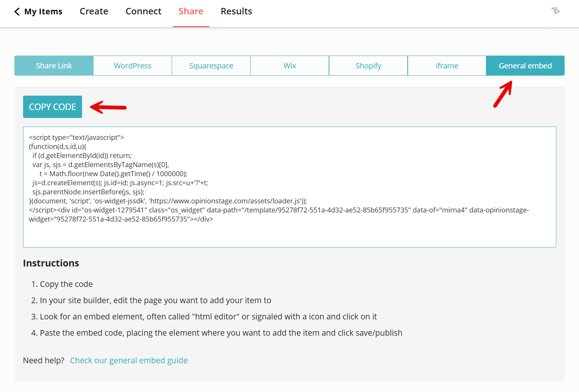Navigate to the Results section
This screenshot has height=392, width=579.
[236, 11]
